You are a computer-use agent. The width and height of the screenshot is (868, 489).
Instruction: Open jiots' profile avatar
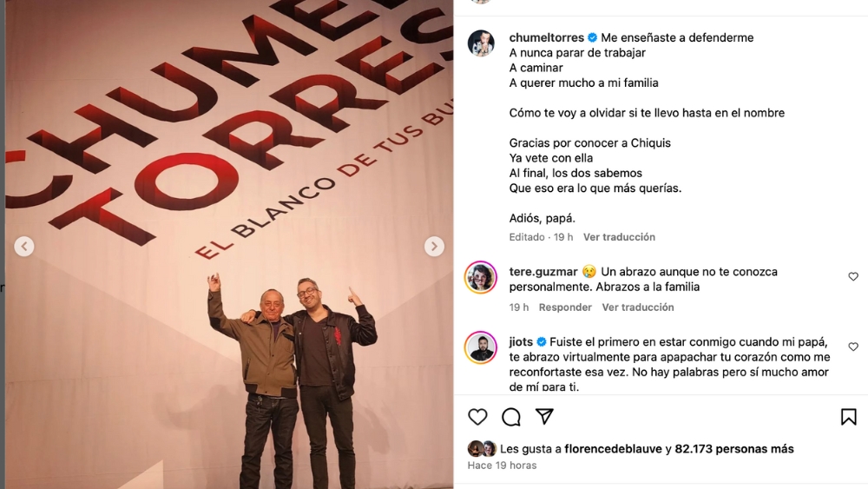(x=481, y=347)
